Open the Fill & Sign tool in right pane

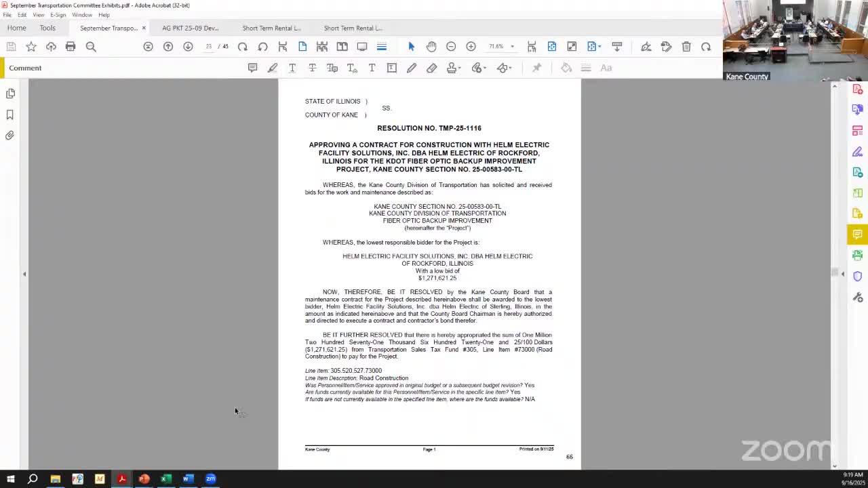pyautogui.click(x=858, y=151)
